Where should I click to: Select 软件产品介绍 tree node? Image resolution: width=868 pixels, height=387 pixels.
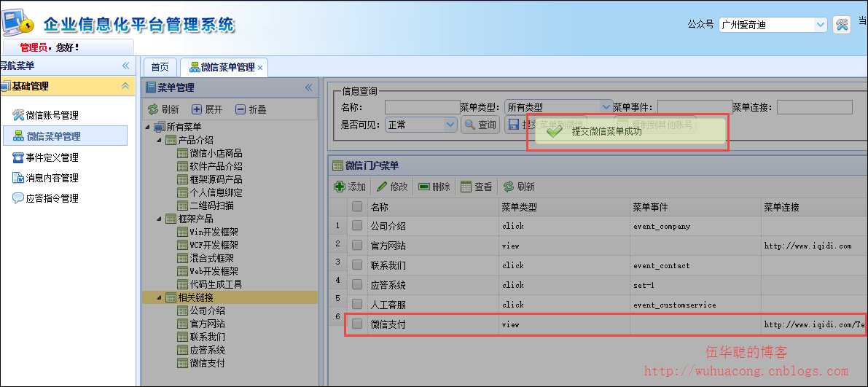tap(211, 166)
